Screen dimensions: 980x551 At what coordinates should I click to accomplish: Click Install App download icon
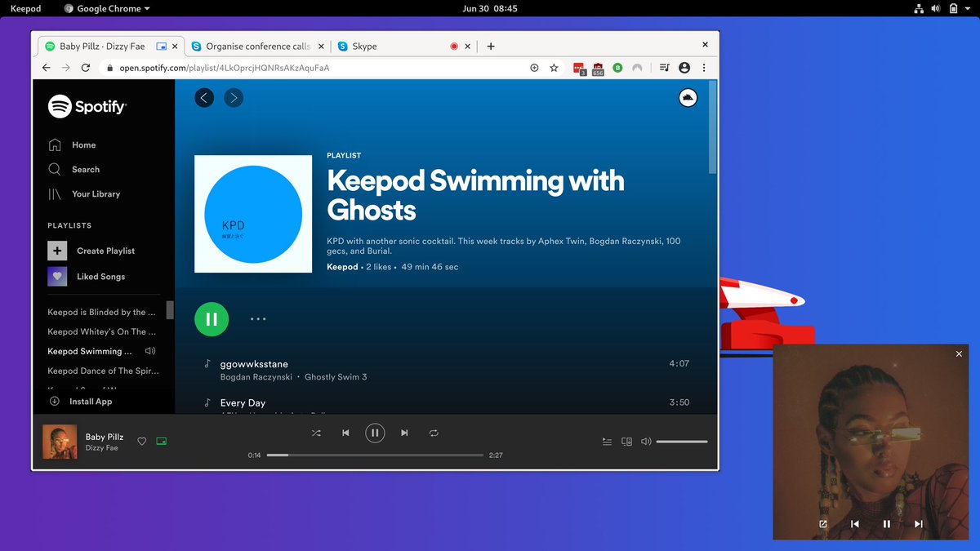tap(55, 401)
